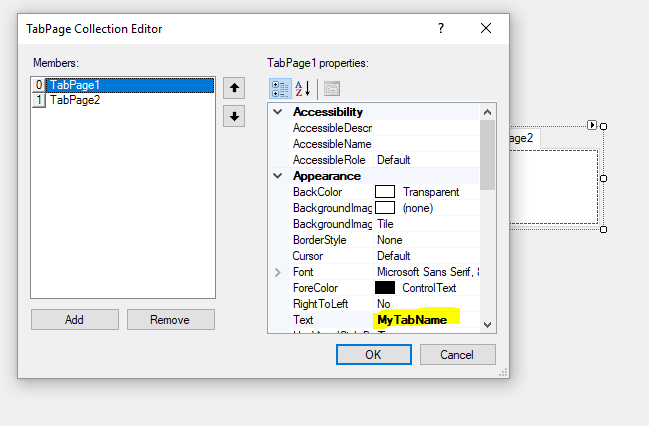Collapse the Appearance category
This screenshot has height=426, width=649.
278,176
